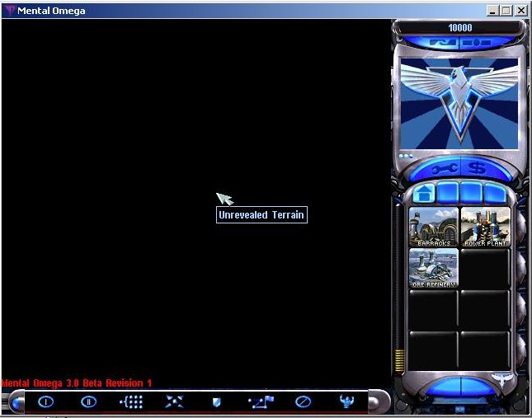Activate the guard shield command
The width and height of the screenshot is (532, 418).
coord(217,402)
